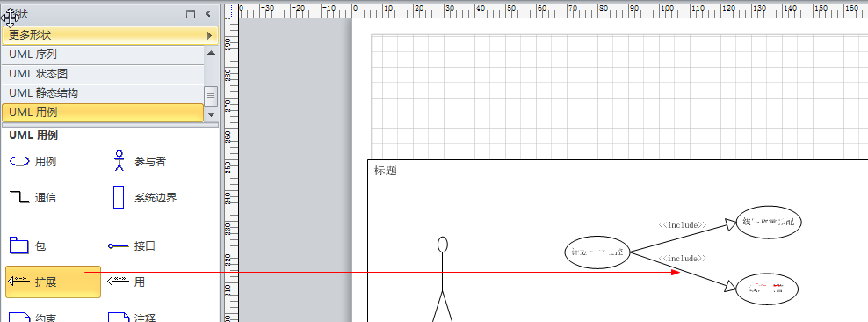
Task: Collapse the shapes panel with the chevron
Action: 208,14
